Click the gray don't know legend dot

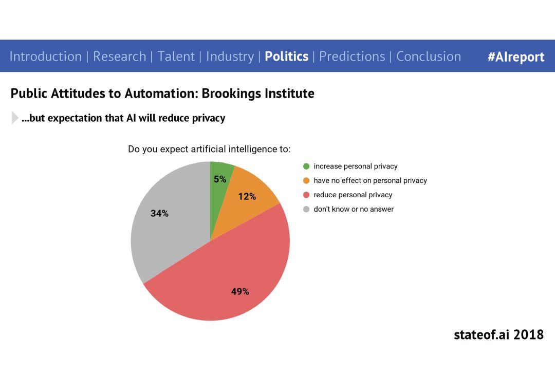[x=306, y=210]
